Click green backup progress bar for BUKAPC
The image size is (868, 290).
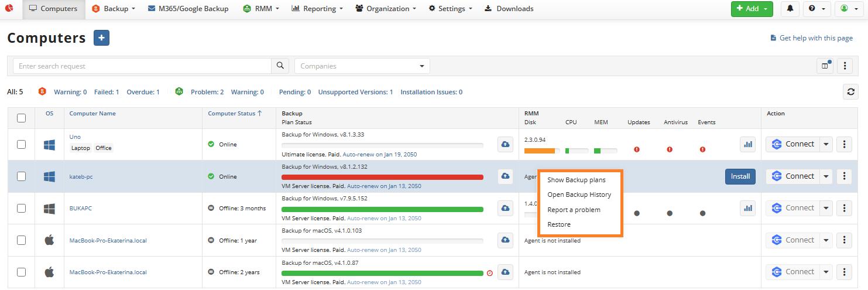[382, 209]
